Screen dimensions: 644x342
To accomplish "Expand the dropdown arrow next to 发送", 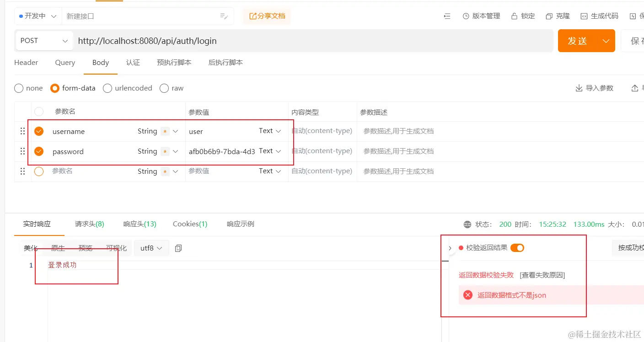I will tap(606, 41).
